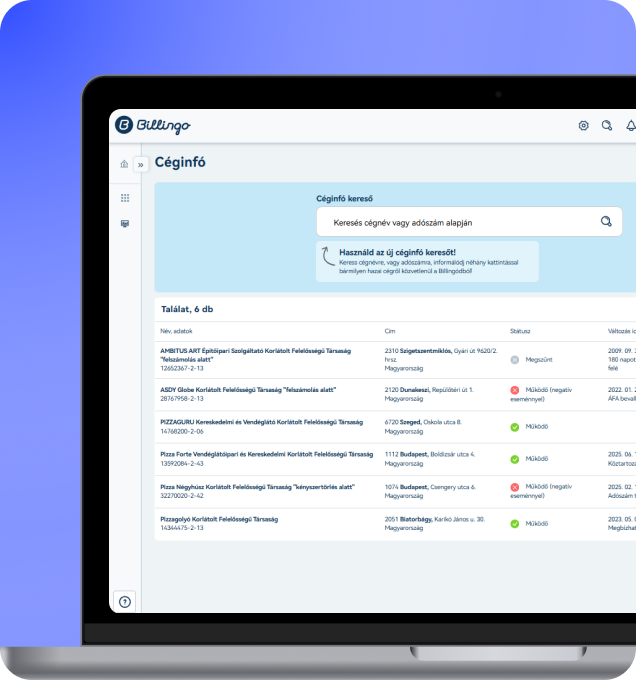Open the AMBITUS ART Építőipari company entry
Image resolution: width=636 pixels, height=680 pixels.
coord(255,355)
